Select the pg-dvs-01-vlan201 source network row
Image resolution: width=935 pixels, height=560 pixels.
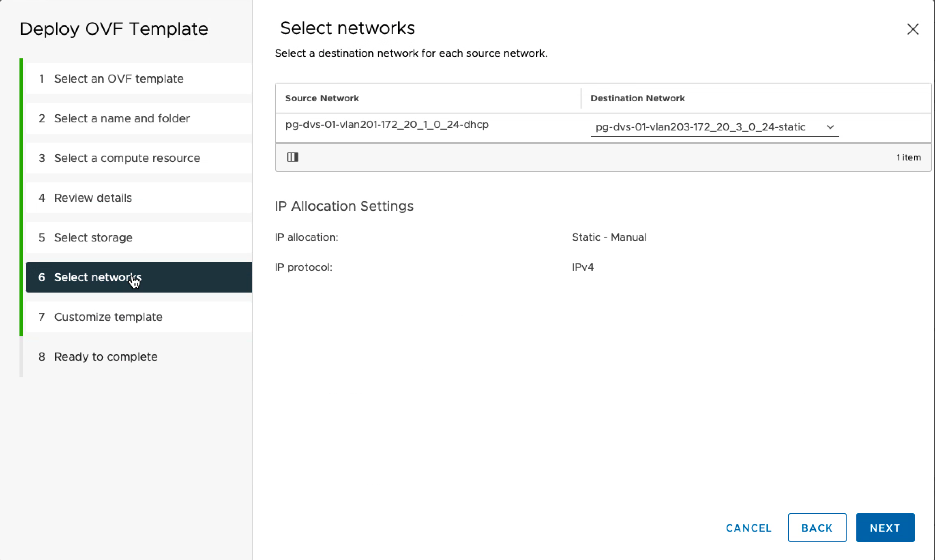(x=387, y=125)
